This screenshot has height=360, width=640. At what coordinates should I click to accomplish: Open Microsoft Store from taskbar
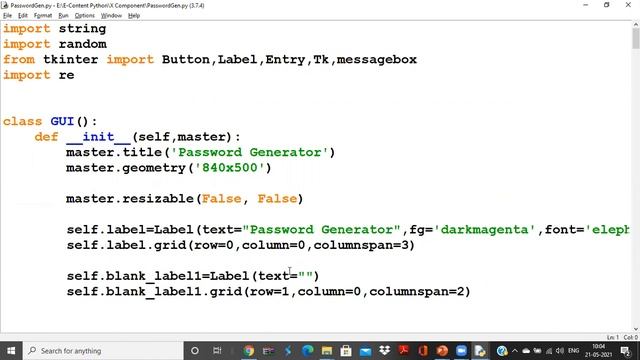pos(346,351)
